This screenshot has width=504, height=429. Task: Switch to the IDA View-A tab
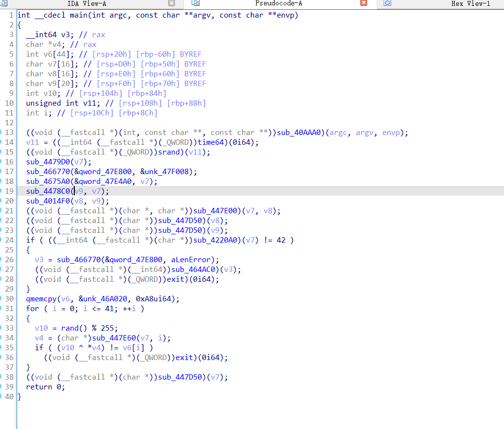(x=87, y=4)
